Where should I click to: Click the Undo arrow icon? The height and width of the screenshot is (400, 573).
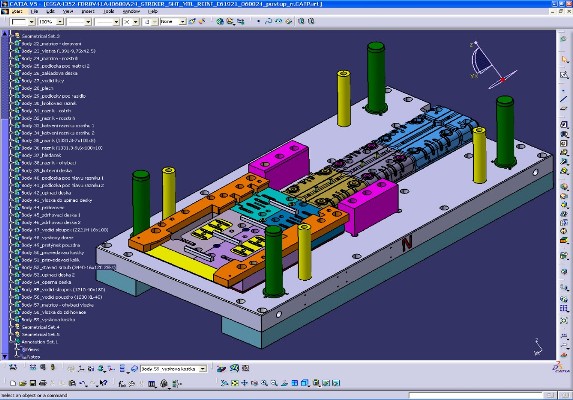(x=83, y=383)
